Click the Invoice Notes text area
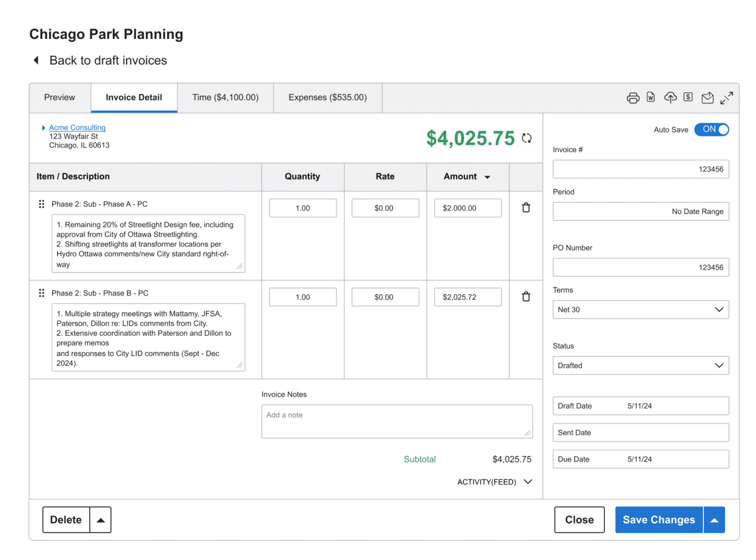 click(x=397, y=421)
